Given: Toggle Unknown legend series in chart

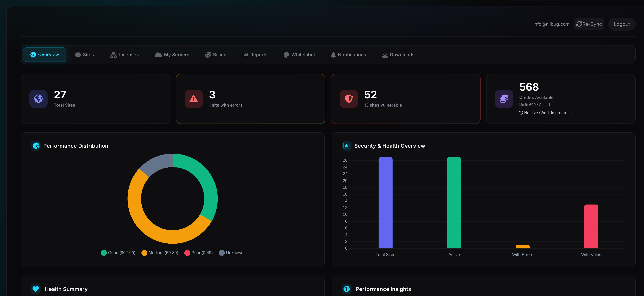Looking at the screenshot, I should tap(231, 253).
